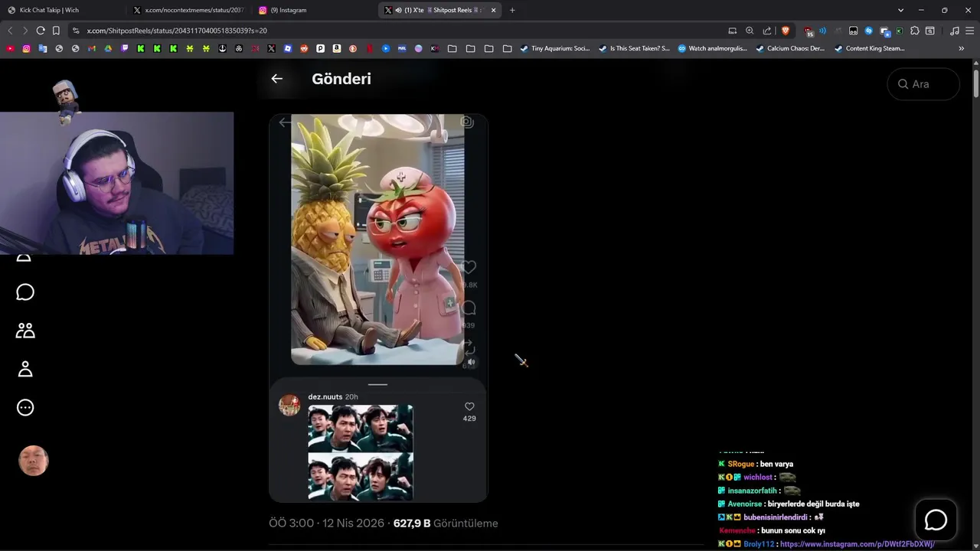The image size is (980, 551).
Task: Open the browser hamburger menu
Action: click(x=969, y=31)
